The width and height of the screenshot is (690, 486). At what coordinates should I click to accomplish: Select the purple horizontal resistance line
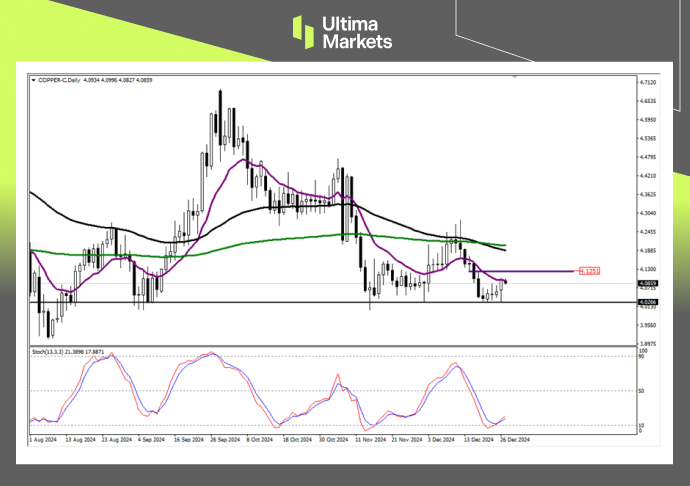(x=540, y=271)
